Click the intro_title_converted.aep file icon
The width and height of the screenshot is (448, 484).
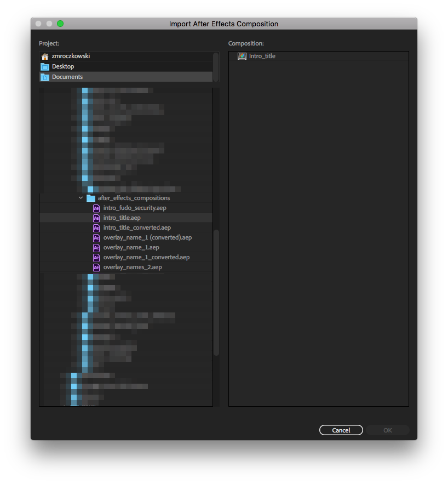96,228
